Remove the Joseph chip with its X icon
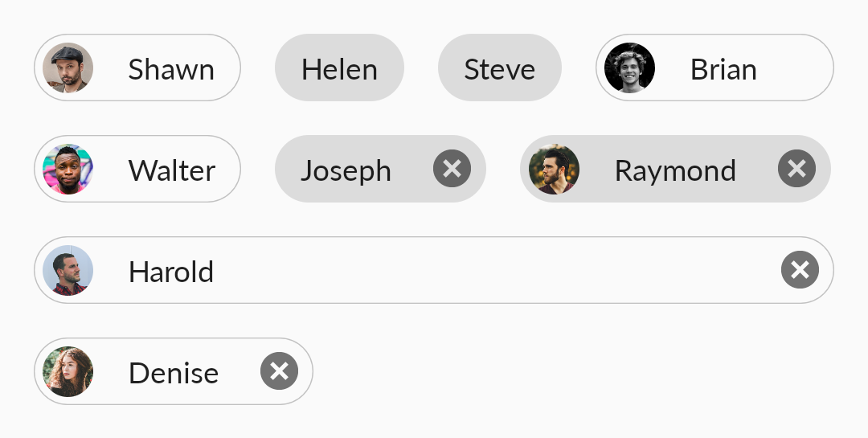Screen dimensions: 868x438 [452, 168]
